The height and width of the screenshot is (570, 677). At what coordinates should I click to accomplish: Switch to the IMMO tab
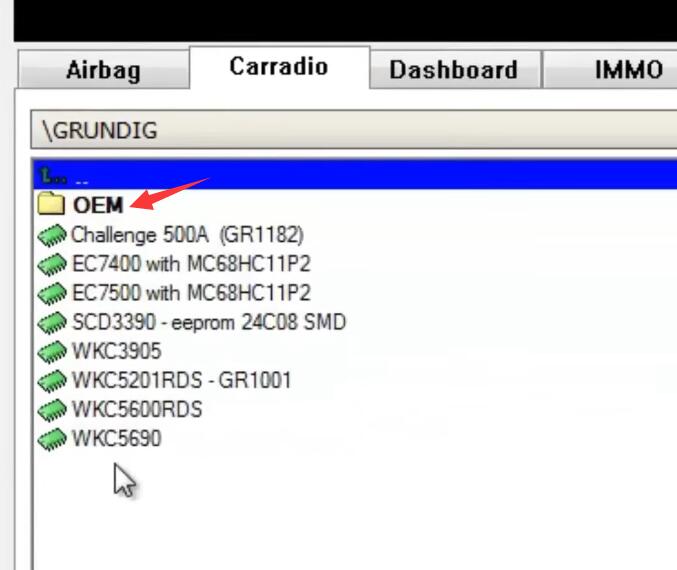tap(610, 70)
